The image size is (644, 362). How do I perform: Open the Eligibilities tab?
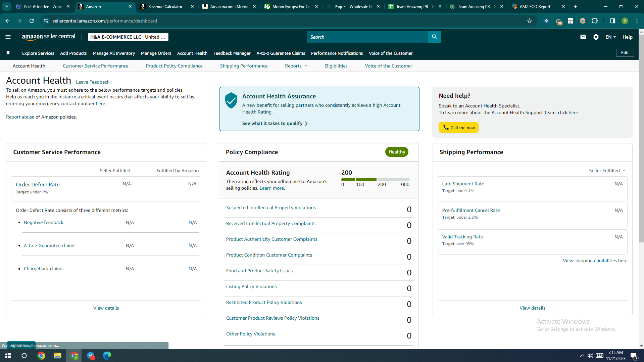pyautogui.click(x=336, y=66)
